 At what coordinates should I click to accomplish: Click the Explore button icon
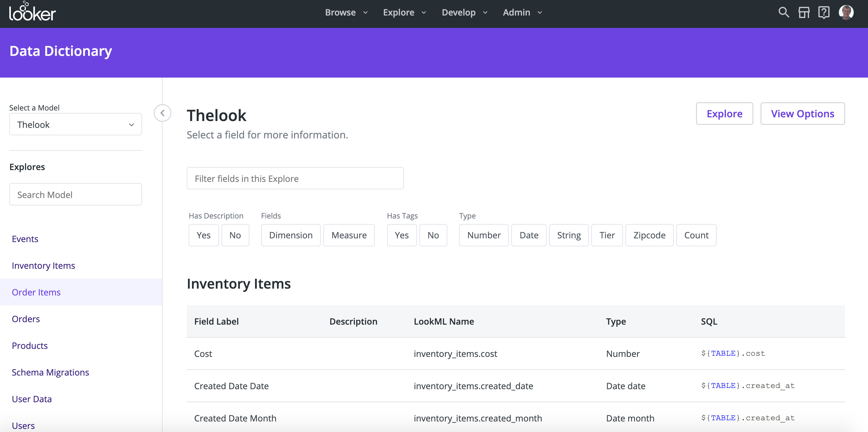(x=724, y=114)
